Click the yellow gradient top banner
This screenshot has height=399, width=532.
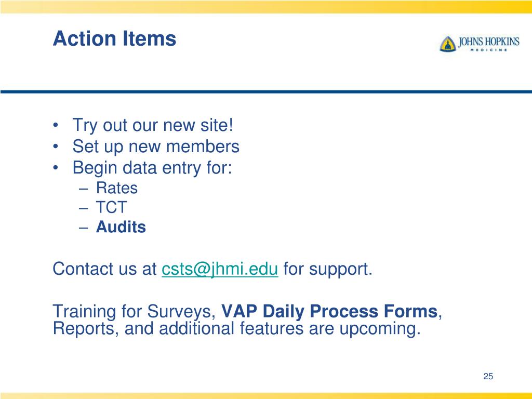click(266, 6)
